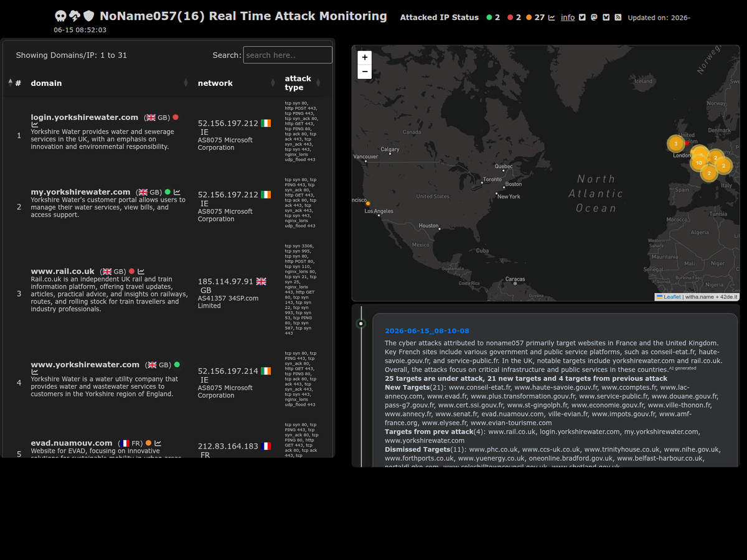This screenshot has width=747, height=560.
Task: Open the RSS feed icon
Action: point(618,17)
